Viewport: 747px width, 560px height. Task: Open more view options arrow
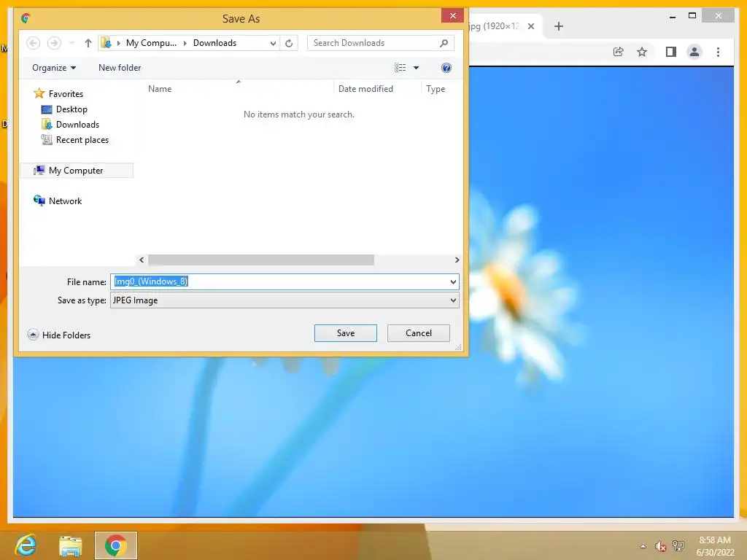point(416,68)
